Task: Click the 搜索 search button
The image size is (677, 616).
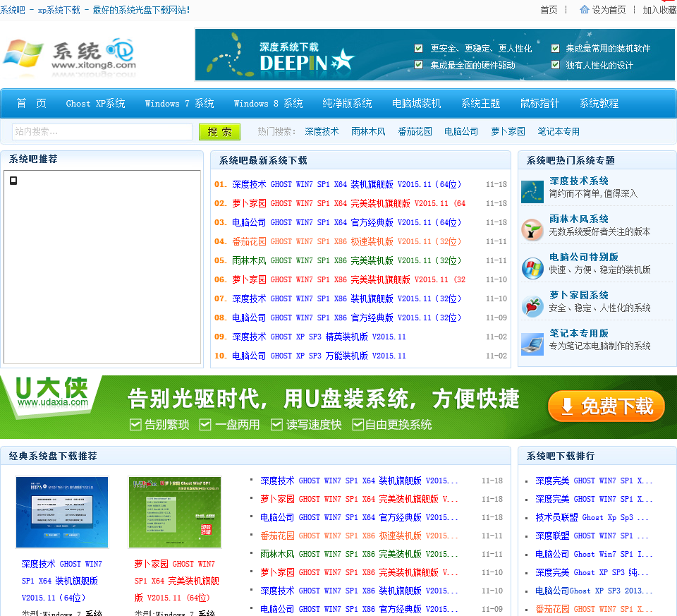Action: click(x=219, y=132)
